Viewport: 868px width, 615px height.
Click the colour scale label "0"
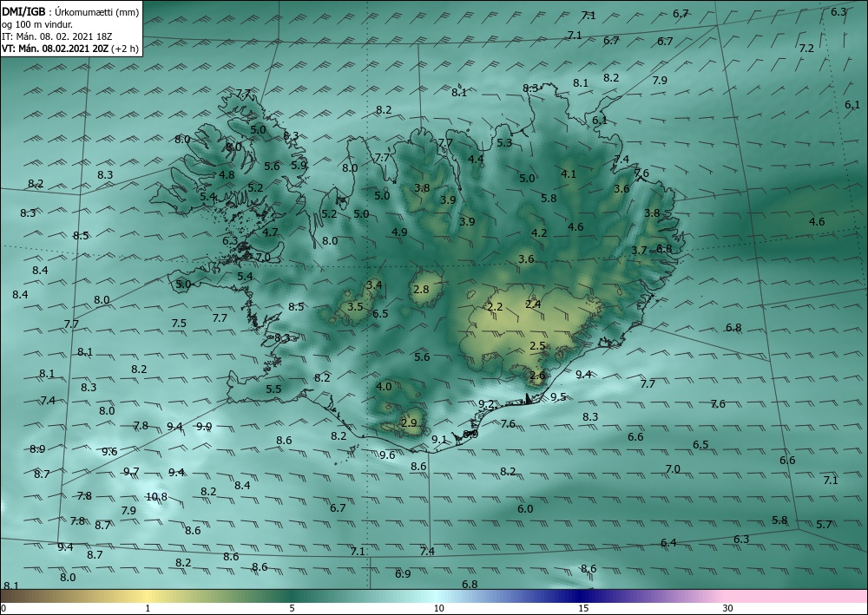coord(3,608)
